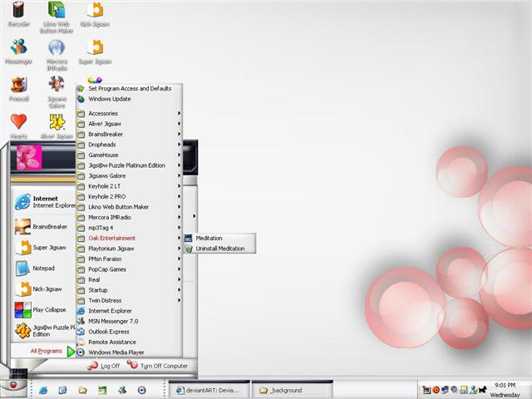
Task: Launch Internet Explorer from Start menu pinned list
Action: point(44,202)
